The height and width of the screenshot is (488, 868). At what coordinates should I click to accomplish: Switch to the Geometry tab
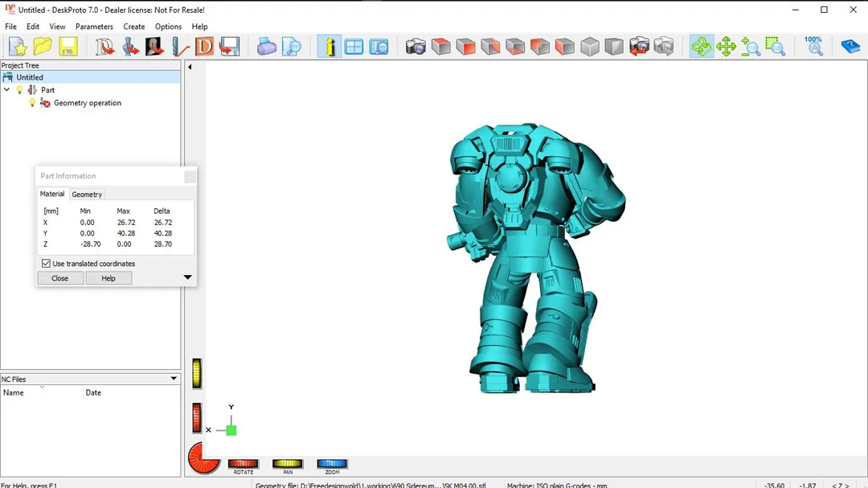pos(87,195)
